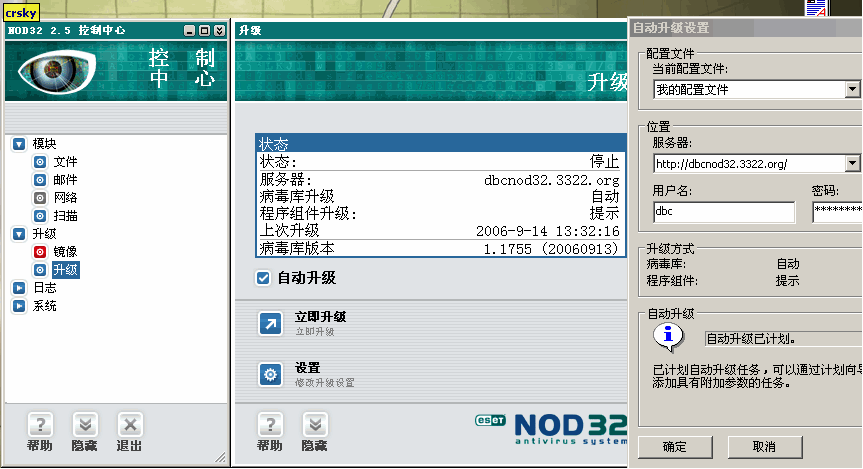Click 立即升级 link text
Screen dimensions: 863x469
[320, 317]
